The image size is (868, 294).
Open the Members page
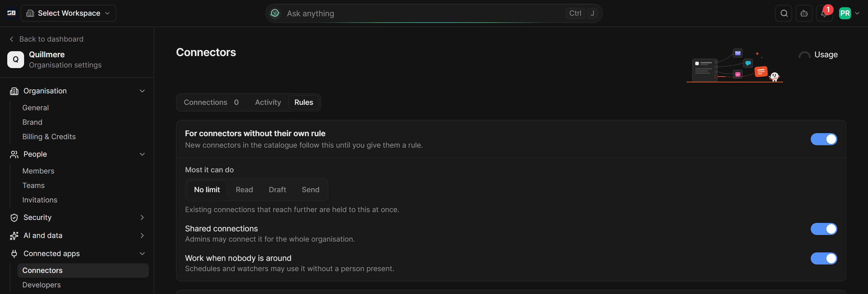pyautogui.click(x=38, y=171)
